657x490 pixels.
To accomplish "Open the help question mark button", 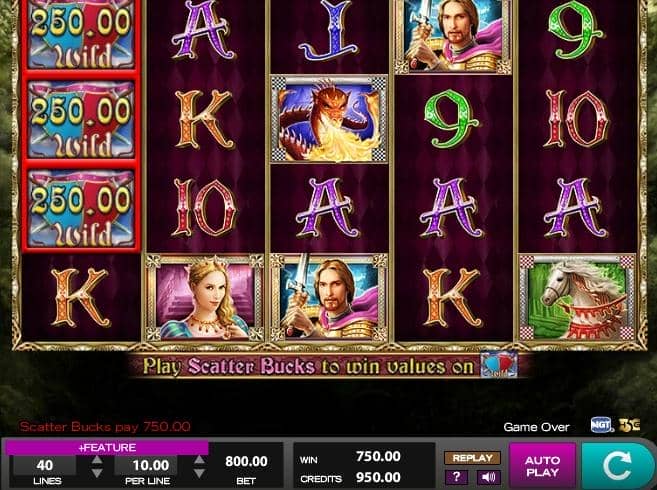I will pos(456,477).
